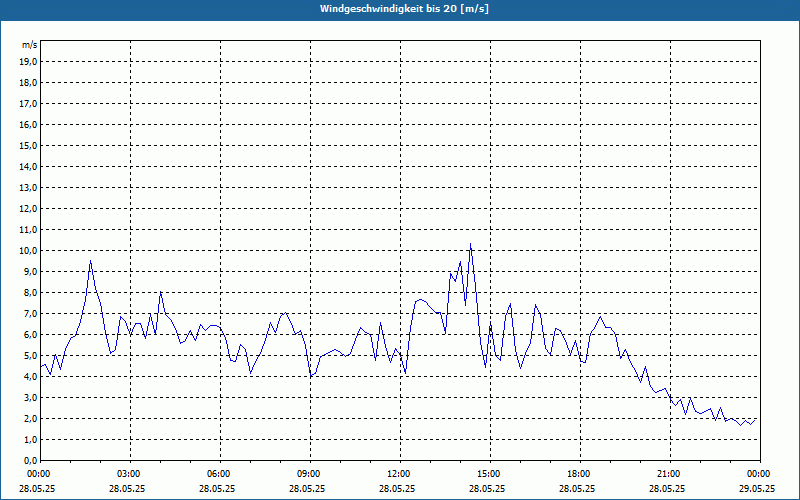Viewport: 800px width, 500px height.
Task: Click the 18:00 time label
Action: [x=580, y=474]
